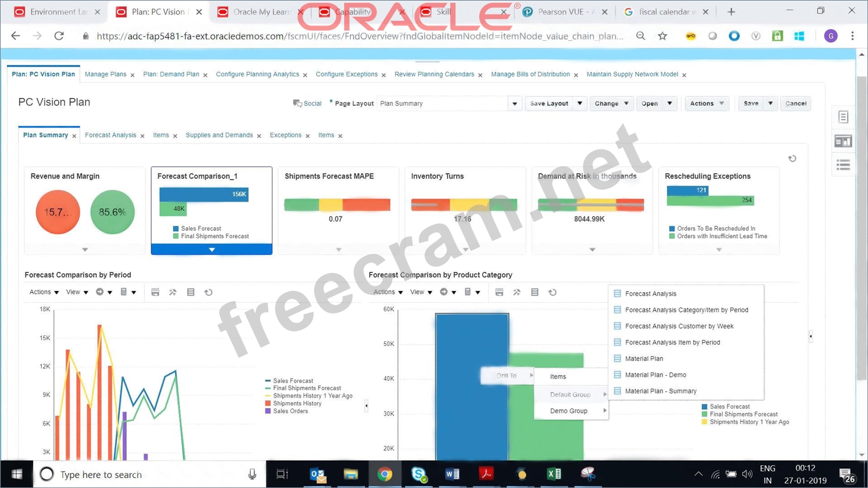Image resolution: width=868 pixels, height=488 pixels.
Task: Open the Configure Planning Analytics tab
Action: point(257,74)
